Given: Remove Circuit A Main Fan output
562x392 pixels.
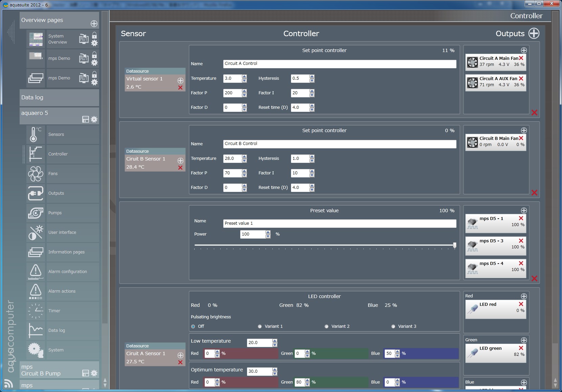Looking at the screenshot, I should pyautogui.click(x=521, y=58).
